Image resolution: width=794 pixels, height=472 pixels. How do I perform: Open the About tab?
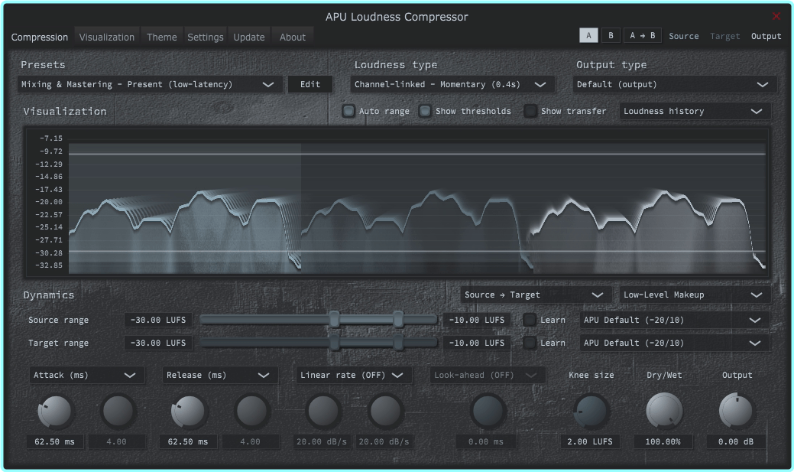coord(292,37)
